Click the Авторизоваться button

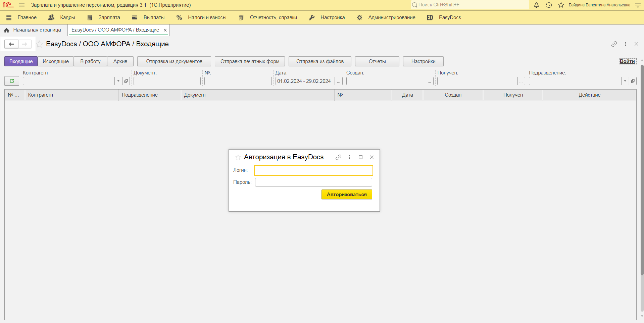tap(346, 194)
